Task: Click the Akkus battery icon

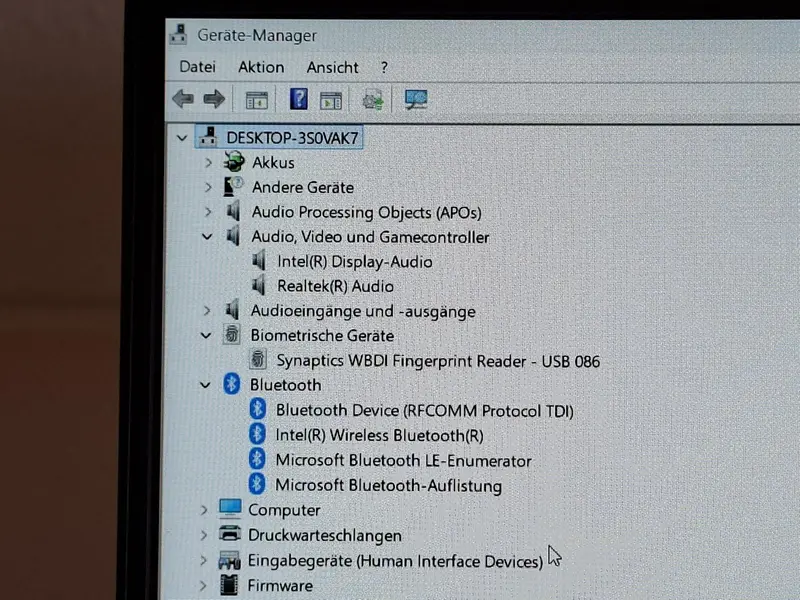Action: coord(234,162)
